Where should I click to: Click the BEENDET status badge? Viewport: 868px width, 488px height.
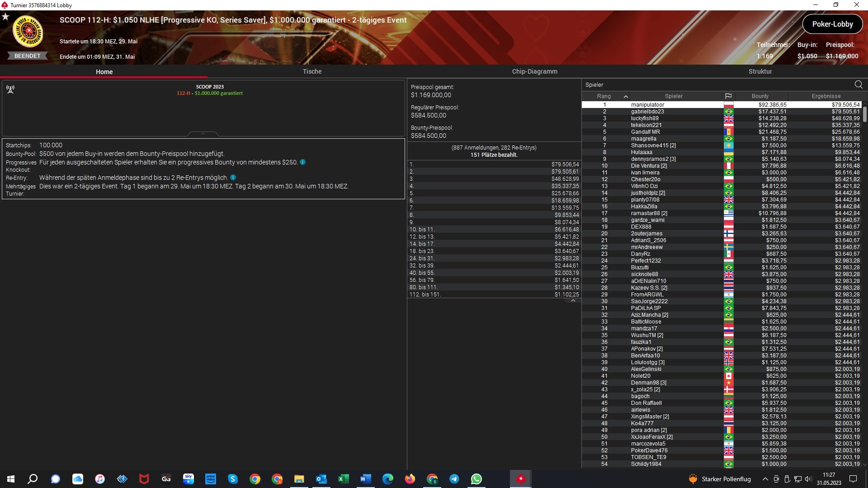27,56
